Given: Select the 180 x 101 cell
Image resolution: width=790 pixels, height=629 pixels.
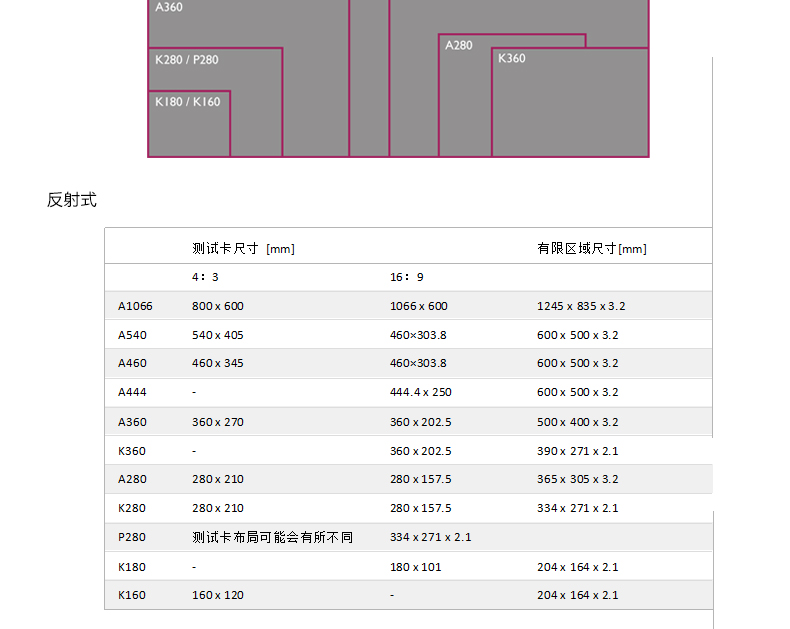Looking at the screenshot, I should click(414, 567).
